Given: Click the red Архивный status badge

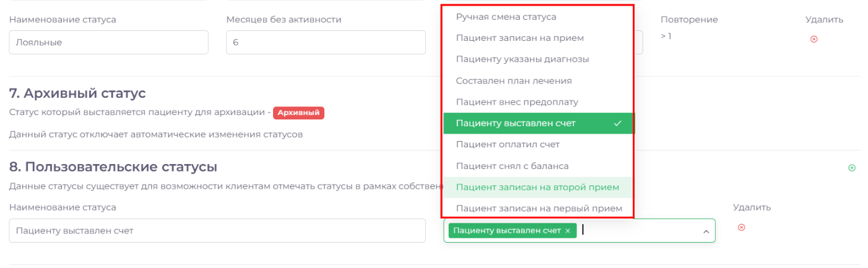Looking at the screenshot, I should [298, 113].
